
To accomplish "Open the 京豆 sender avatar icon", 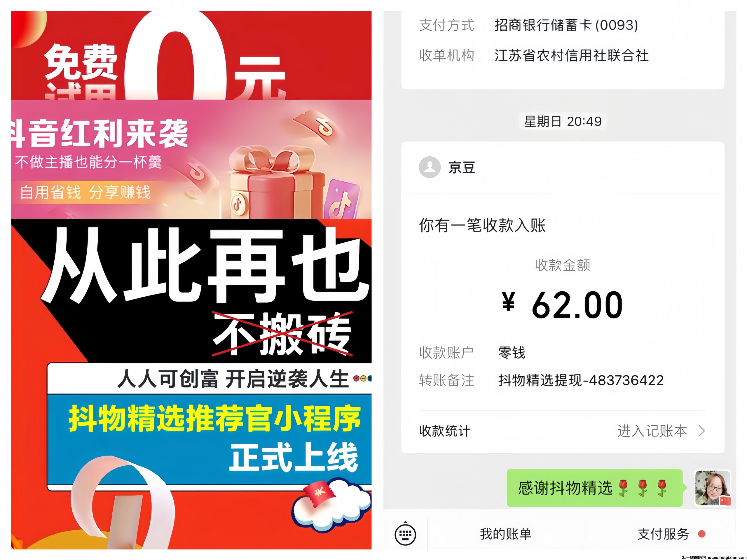I will coord(430,167).
